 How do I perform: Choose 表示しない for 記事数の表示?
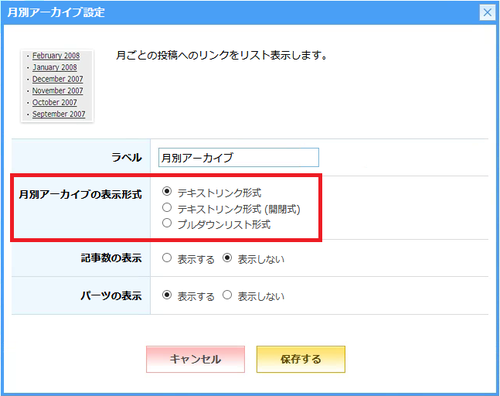227,258
